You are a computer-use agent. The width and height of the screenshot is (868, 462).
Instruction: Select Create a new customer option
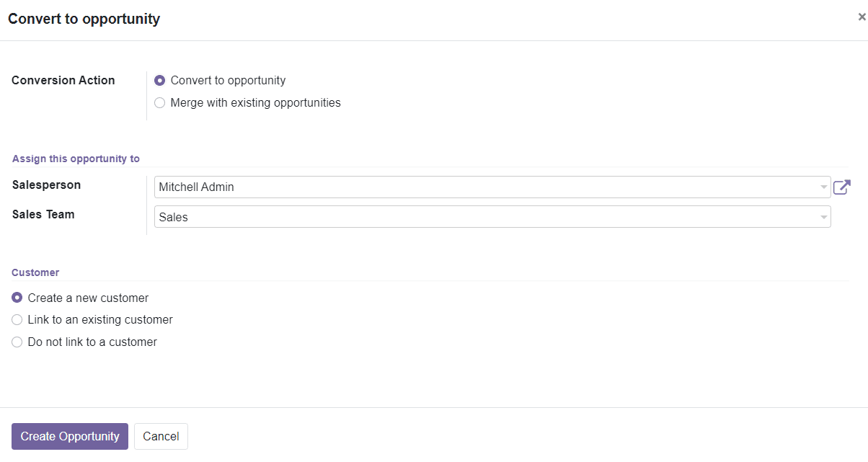(17, 297)
